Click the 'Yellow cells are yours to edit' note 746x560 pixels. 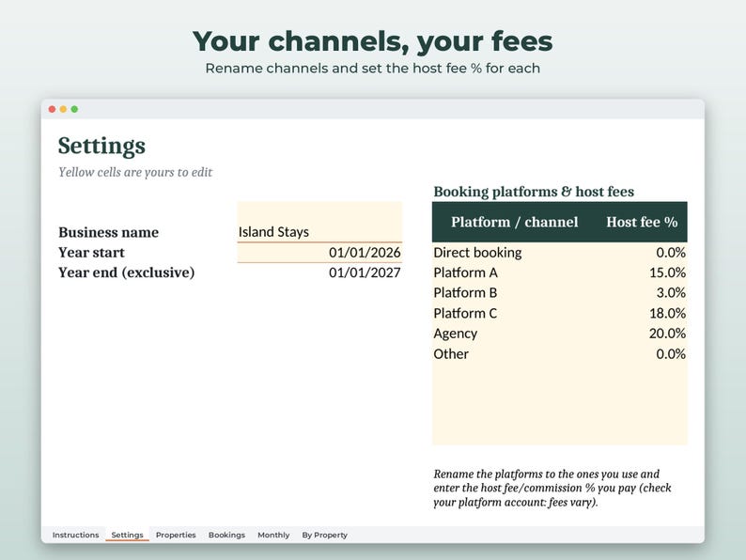(135, 172)
